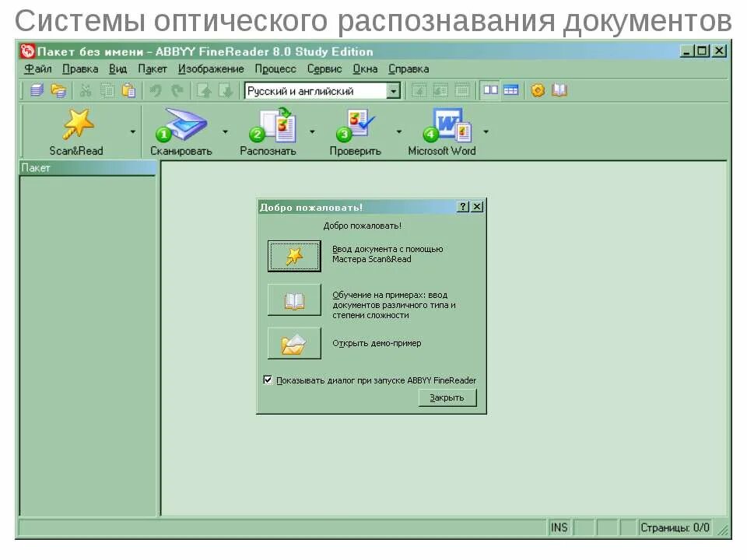Open help via the book icon in toolbar

(x=559, y=90)
